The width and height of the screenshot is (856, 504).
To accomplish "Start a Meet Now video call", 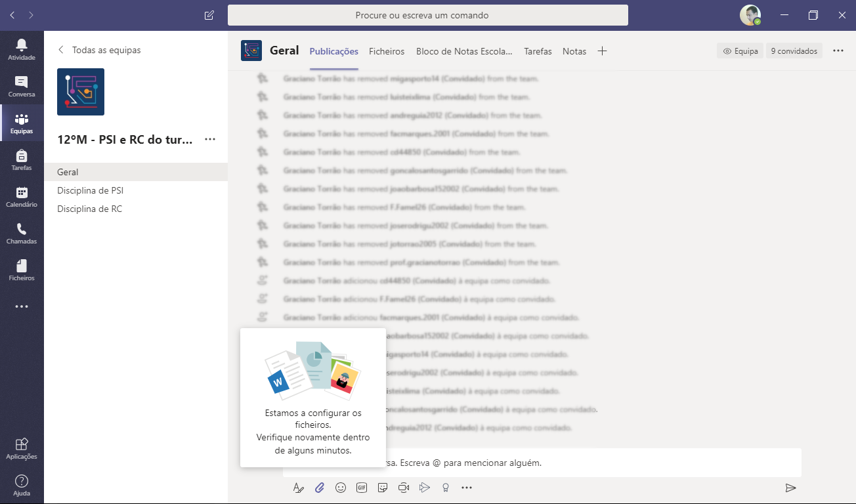I will pos(404,488).
